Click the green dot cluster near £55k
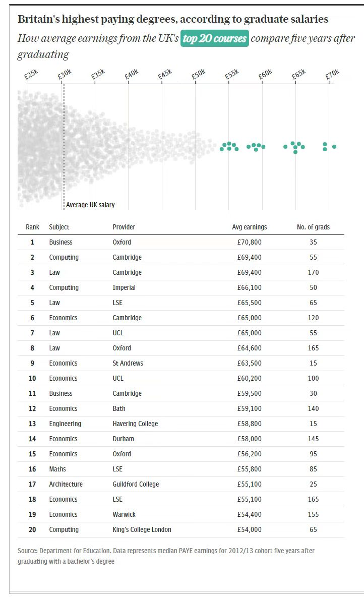 pyautogui.click(x=229, y=146)
